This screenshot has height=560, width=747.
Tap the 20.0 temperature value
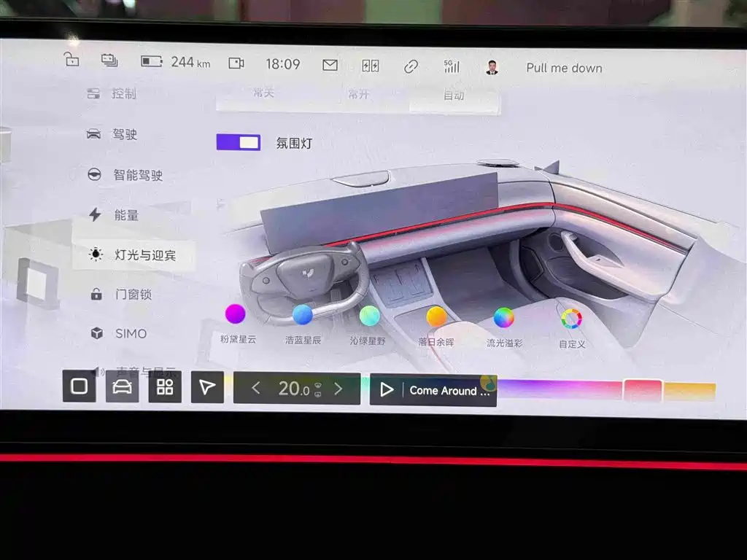[x=294, y=389]
